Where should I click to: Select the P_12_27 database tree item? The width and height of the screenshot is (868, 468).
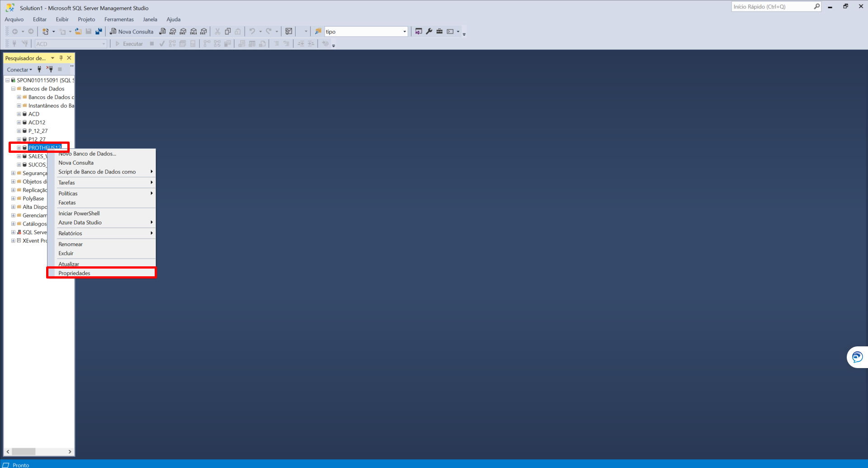38,131
